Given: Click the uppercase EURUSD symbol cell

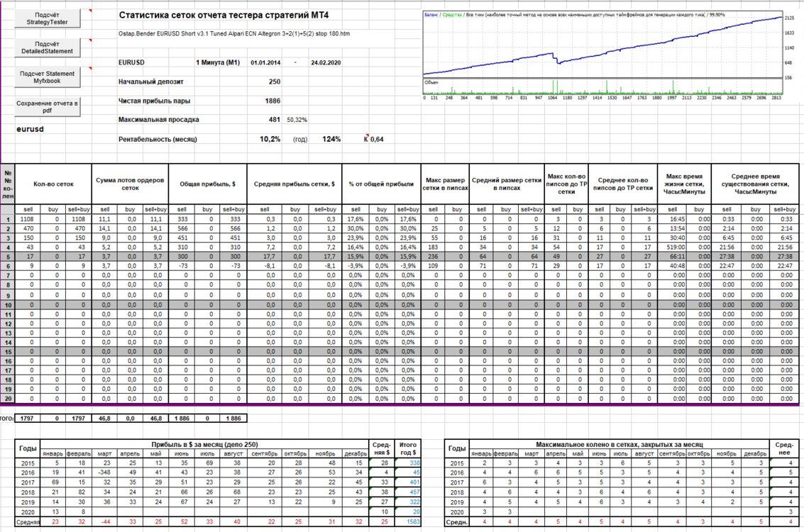Looking at the screenshot, I should coord(131,62).
